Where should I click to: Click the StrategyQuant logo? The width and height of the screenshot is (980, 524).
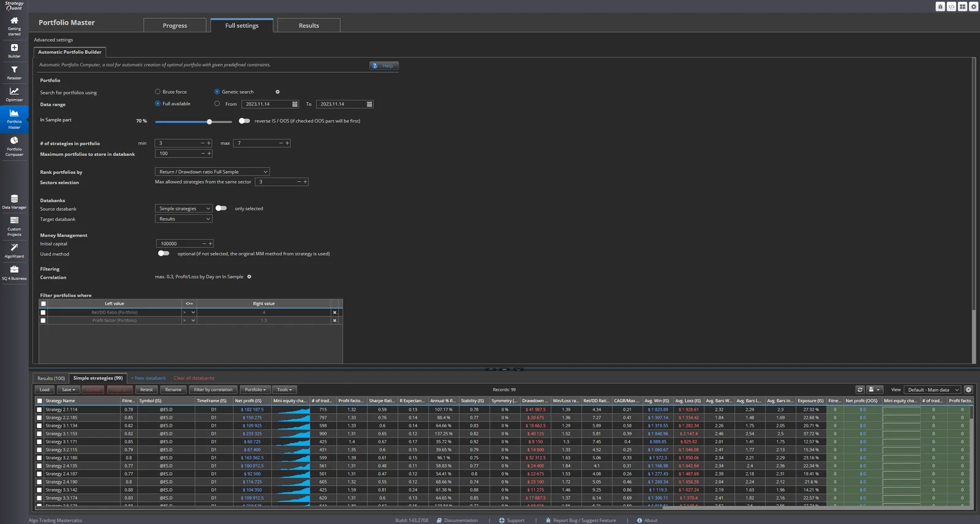(14, 6)
